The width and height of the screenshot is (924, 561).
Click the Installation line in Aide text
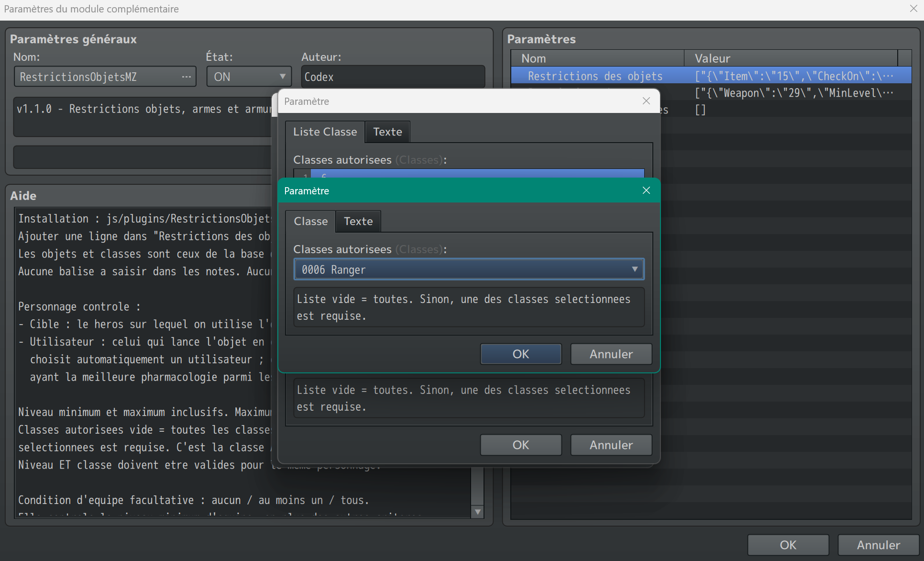point(144,219)
